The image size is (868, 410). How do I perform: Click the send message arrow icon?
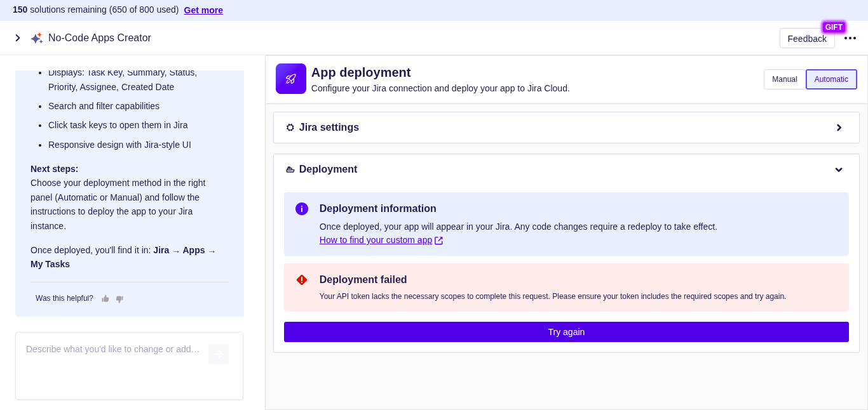click(218, 354)
